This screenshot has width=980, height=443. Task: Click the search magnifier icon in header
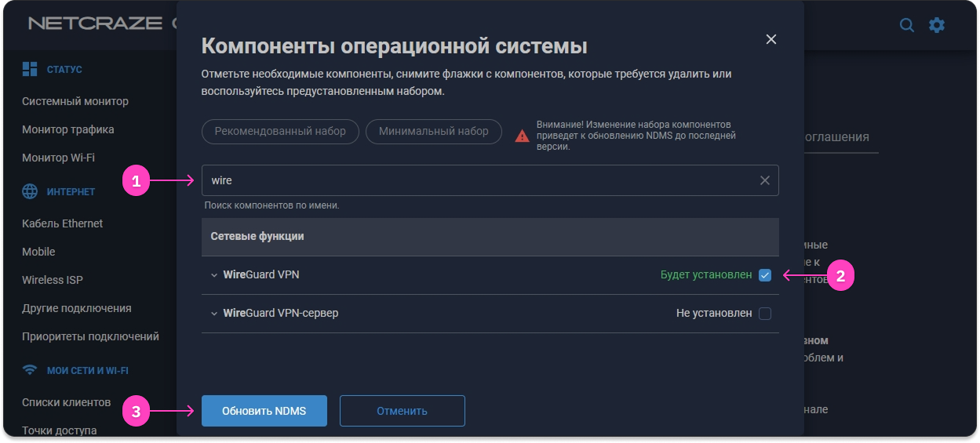[x=906, y=25]
